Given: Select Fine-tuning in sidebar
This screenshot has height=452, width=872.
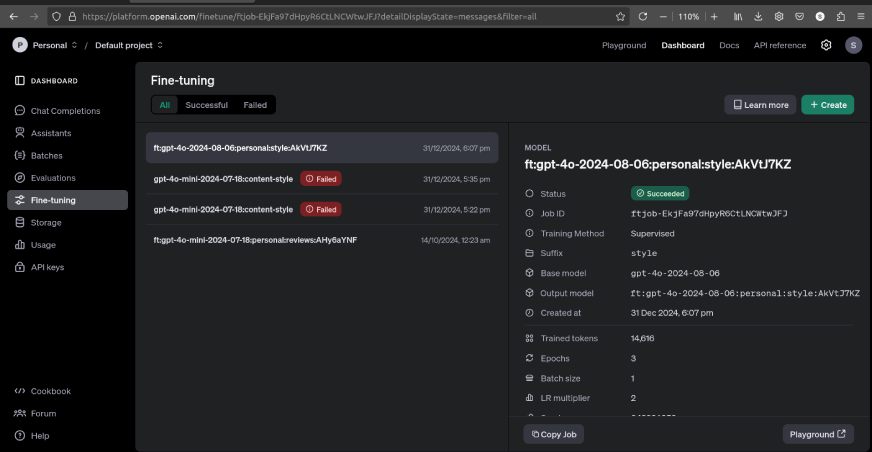Looking at the screenshot, I should (67, 200).
